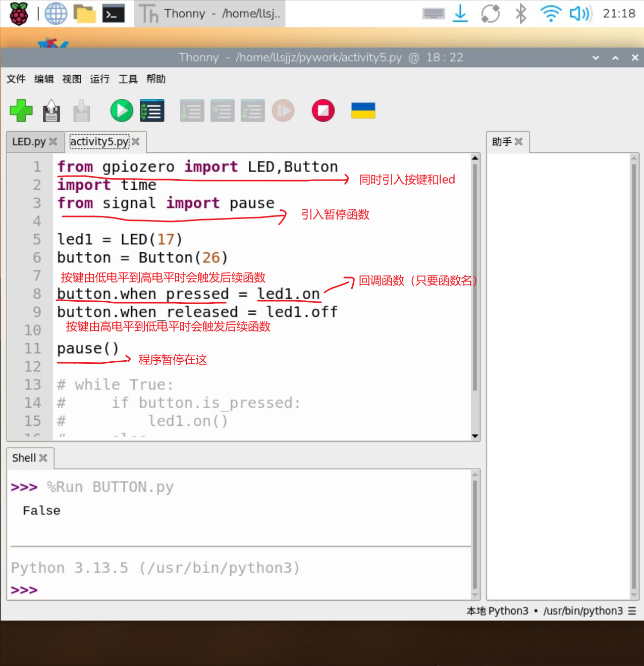Click the 21:18 clock in the taskbar
This screenshot has height=666, width=644.
click(619, 14)
